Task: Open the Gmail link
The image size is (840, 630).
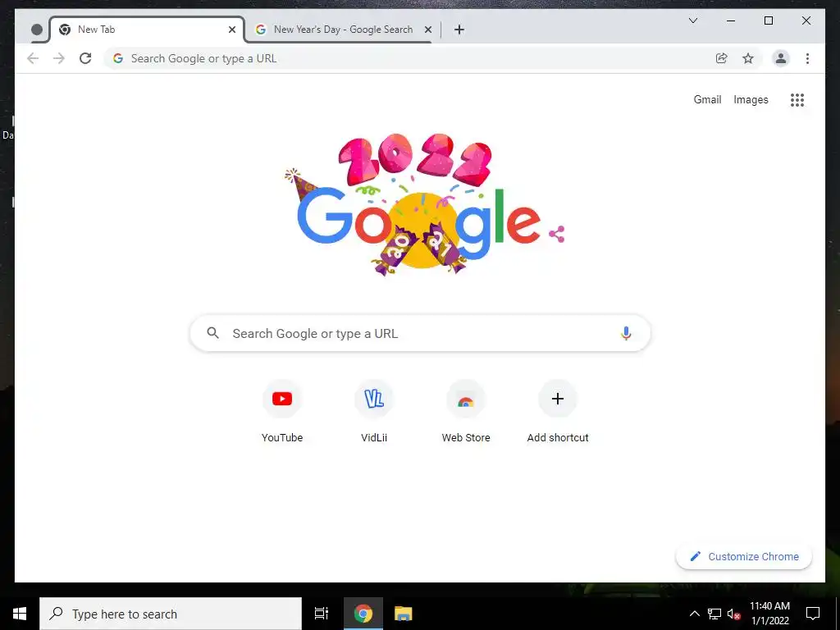Action: coord(707,99)
